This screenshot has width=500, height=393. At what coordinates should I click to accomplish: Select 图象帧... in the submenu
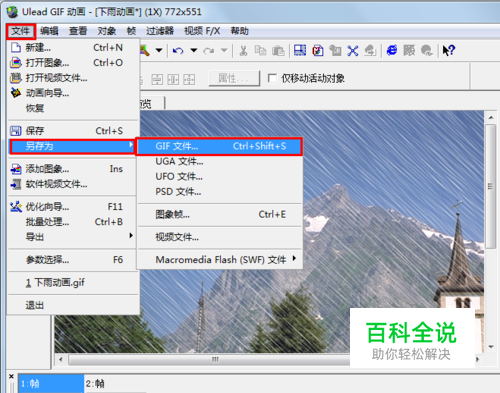(219, 214)
